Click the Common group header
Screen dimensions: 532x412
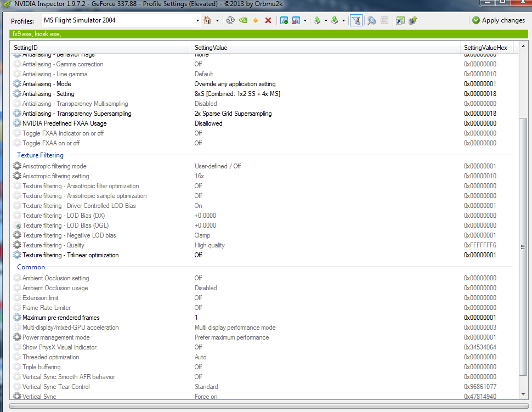[31, 267]
